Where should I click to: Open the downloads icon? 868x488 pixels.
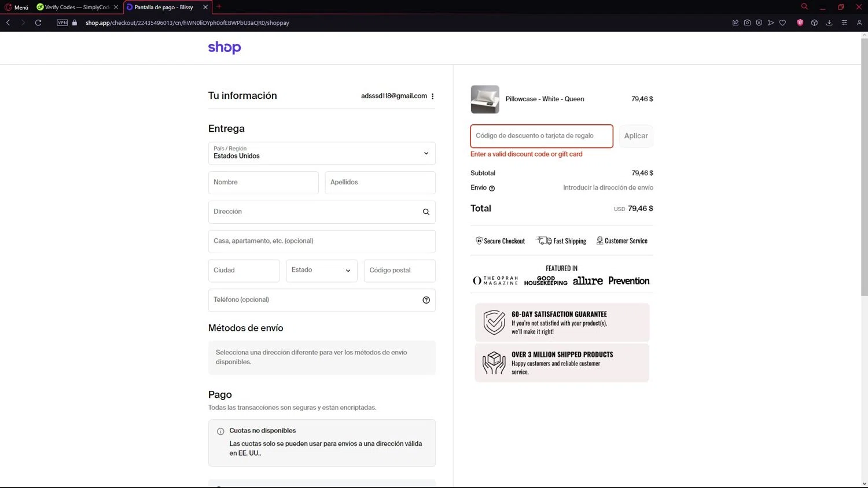pos(829,23)
